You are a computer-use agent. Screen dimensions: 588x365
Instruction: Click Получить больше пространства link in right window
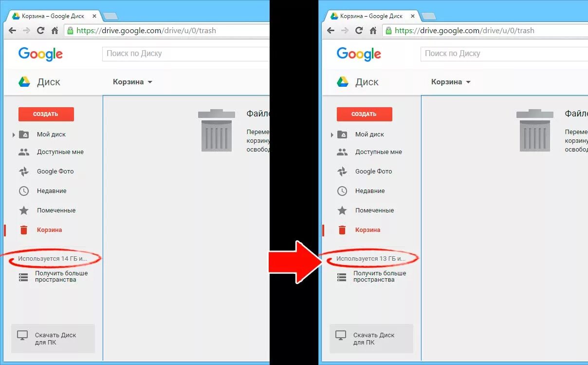pos(380,276)
